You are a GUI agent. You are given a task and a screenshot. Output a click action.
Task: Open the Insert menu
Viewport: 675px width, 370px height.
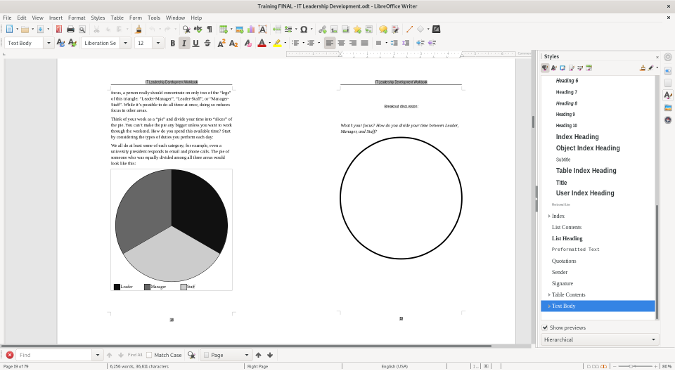pos(56,18)
